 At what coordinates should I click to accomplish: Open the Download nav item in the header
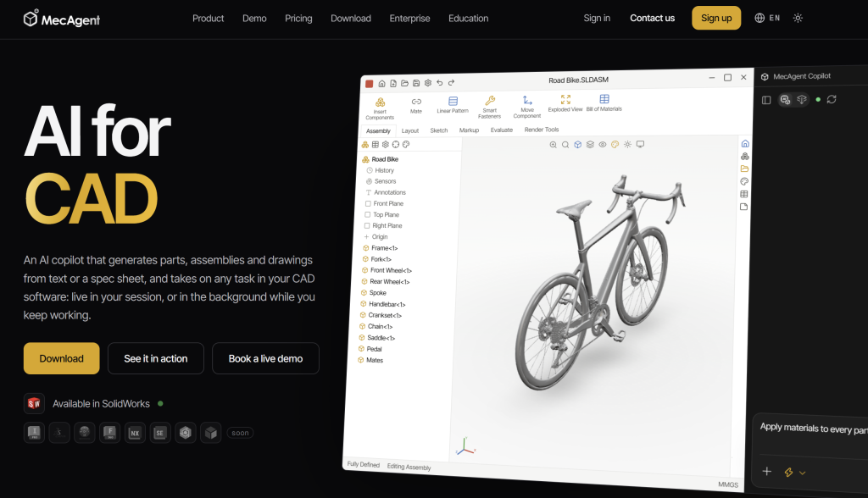click(351, 19)
